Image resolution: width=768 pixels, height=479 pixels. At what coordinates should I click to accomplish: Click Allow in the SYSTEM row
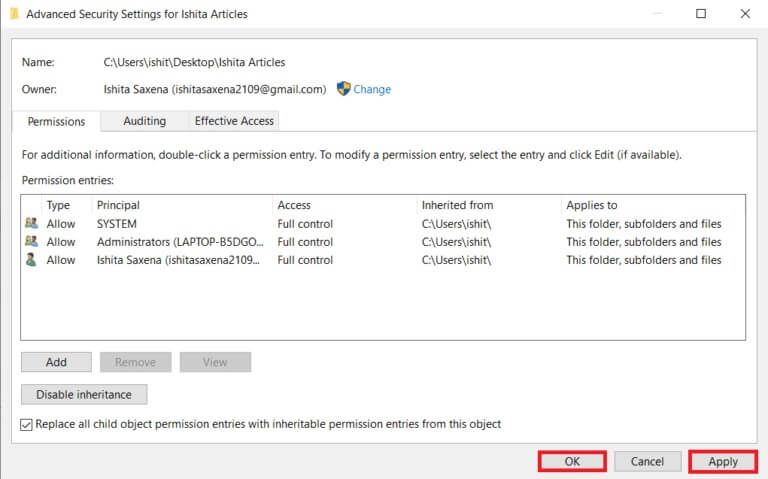[x=61, y=224]
